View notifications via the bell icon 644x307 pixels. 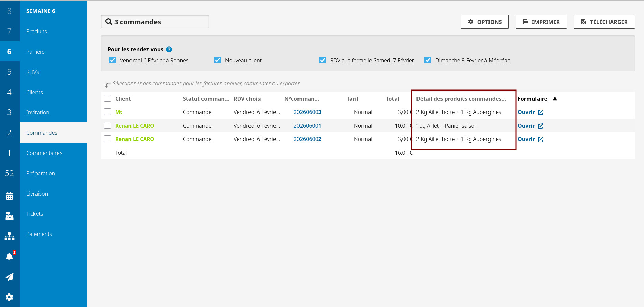tap(9, 257)
